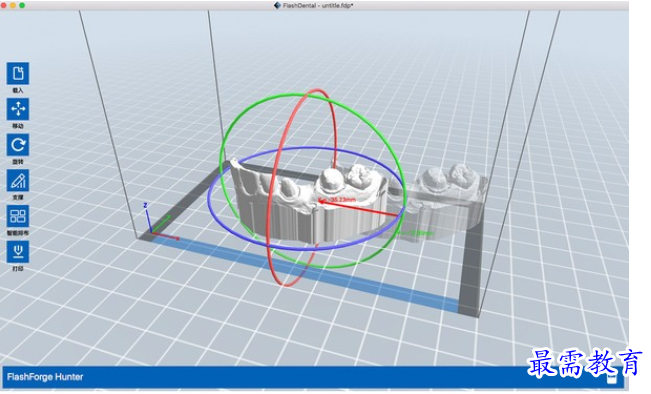This screenshot has width=651, height=394.
Task: Open the Supports (支撑) pencil tool
Action: 18,181
